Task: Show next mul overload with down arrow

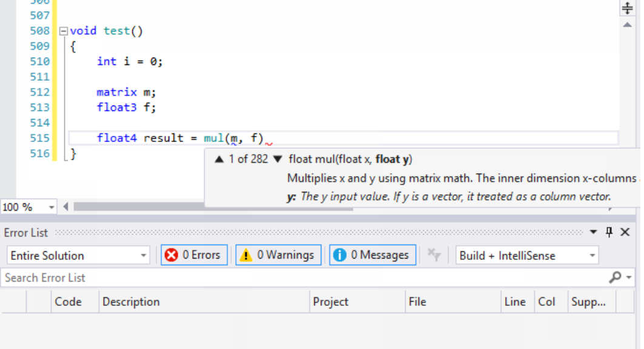Action: point(278,160)
